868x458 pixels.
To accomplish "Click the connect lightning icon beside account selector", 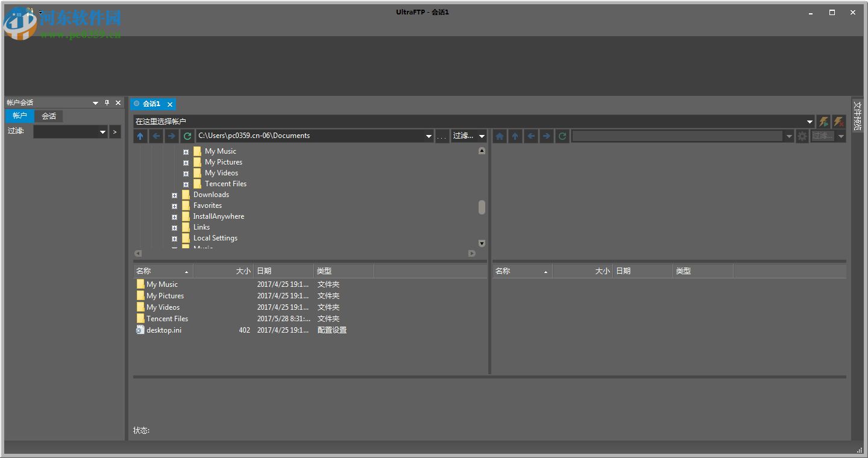I will click(823, 122).
